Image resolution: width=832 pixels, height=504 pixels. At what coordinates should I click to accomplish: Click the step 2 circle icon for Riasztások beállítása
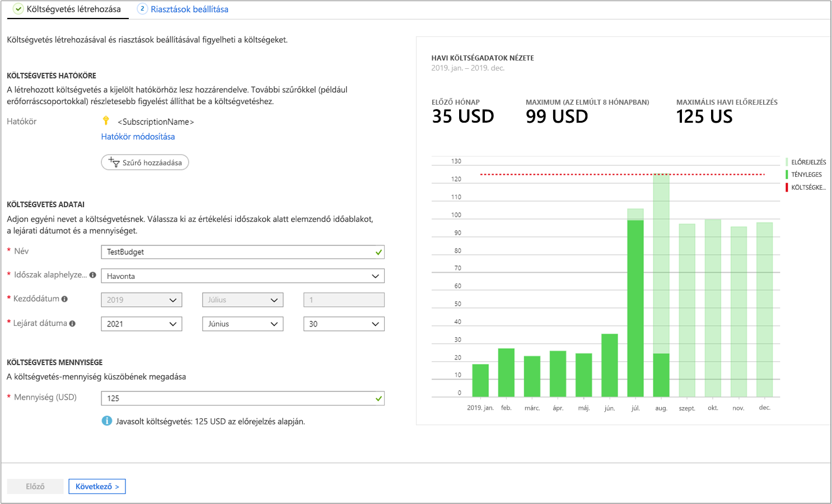[x=143, y=9]
